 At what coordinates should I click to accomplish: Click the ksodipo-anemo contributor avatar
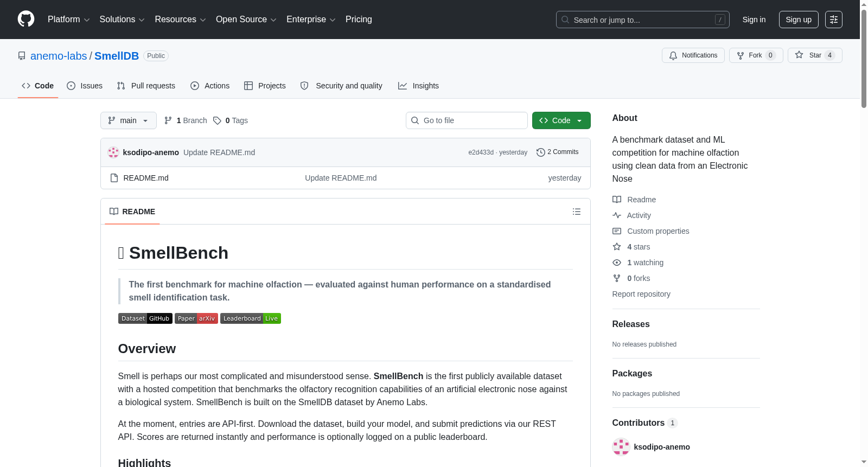pyautogui.click(x=621, y=447)
